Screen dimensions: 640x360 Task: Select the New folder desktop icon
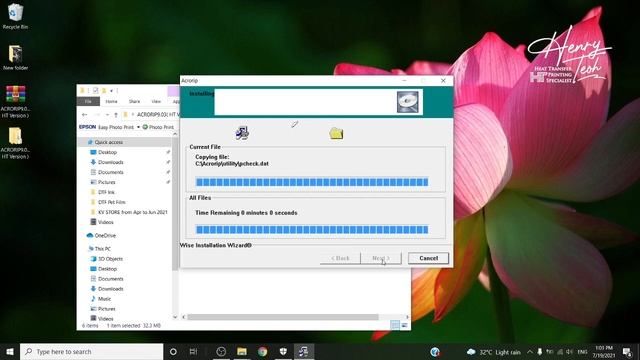(x=16, y=58)
